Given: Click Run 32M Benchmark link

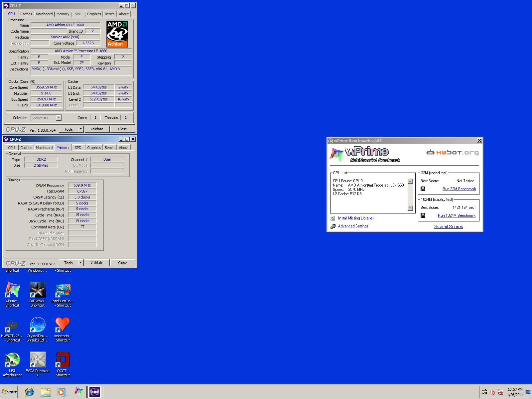Looking at the screenshot, I should pyautogui.click(x=459, y=189).
